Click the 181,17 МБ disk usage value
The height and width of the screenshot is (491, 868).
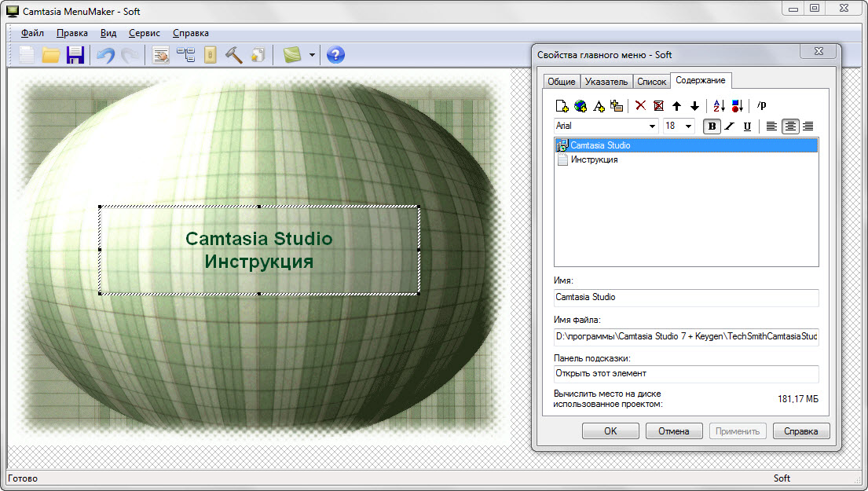798,398
